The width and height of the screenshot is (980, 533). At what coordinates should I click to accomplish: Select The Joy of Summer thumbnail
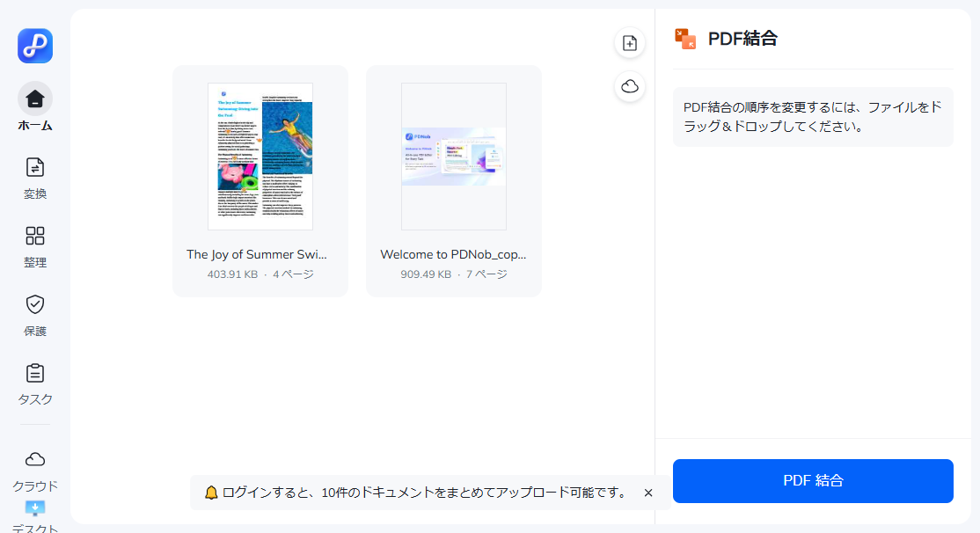click(x=260, y=156)
